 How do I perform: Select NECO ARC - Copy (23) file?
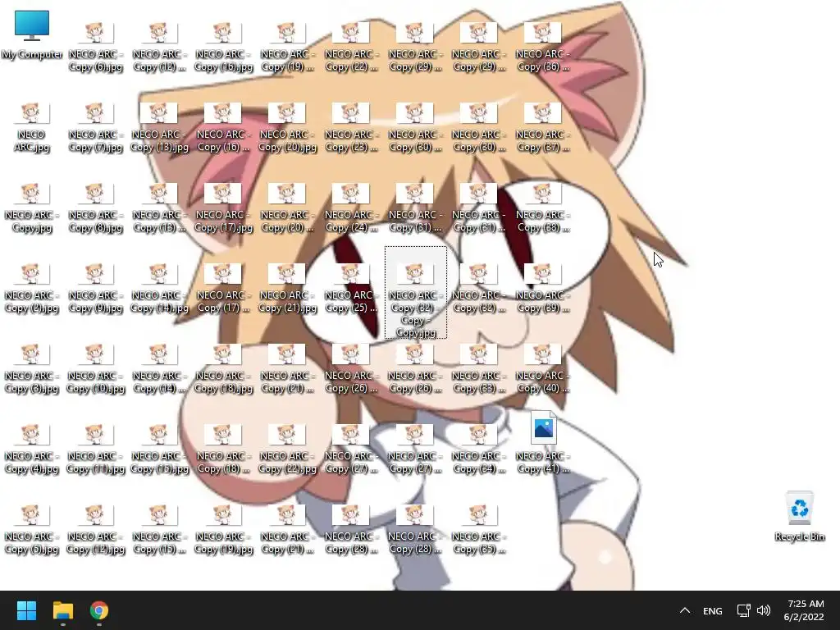coord(351,127)
